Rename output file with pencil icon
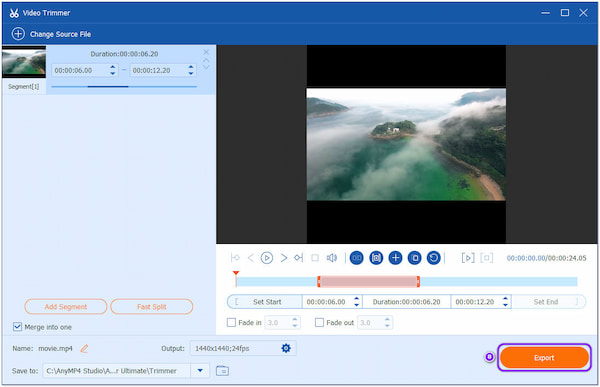 pyautogui.click(x=84, y=348)
